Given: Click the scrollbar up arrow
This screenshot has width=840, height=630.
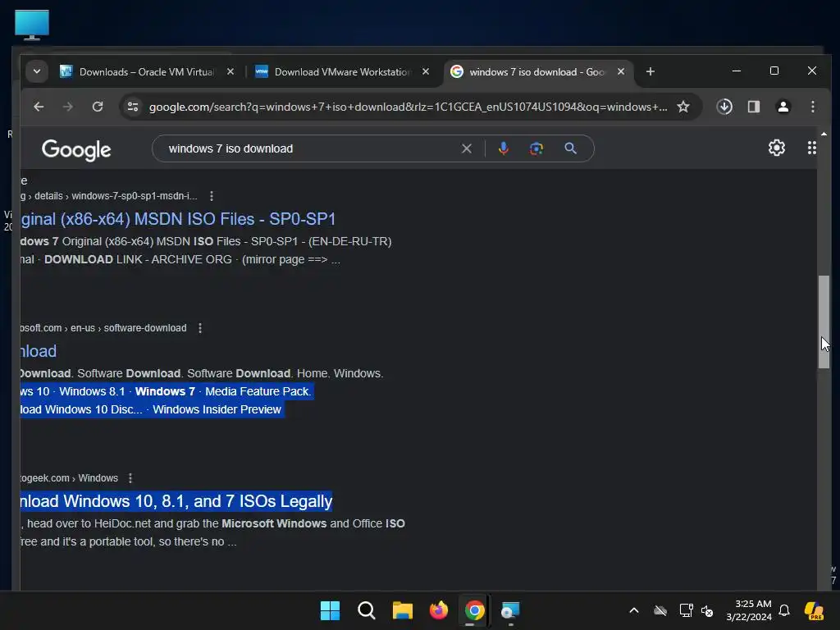Looking at the screenshot, I should [x=824, y=134].
